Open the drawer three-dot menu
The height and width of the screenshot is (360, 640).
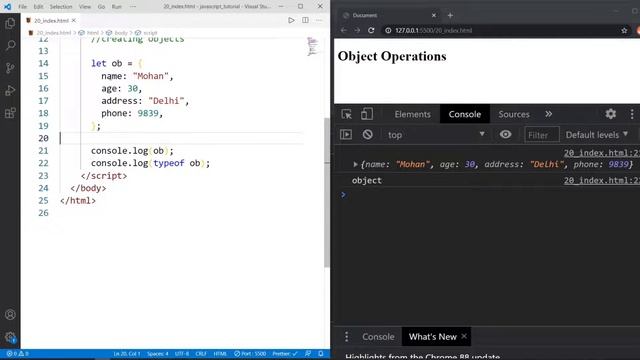click(x=347, y=337)
